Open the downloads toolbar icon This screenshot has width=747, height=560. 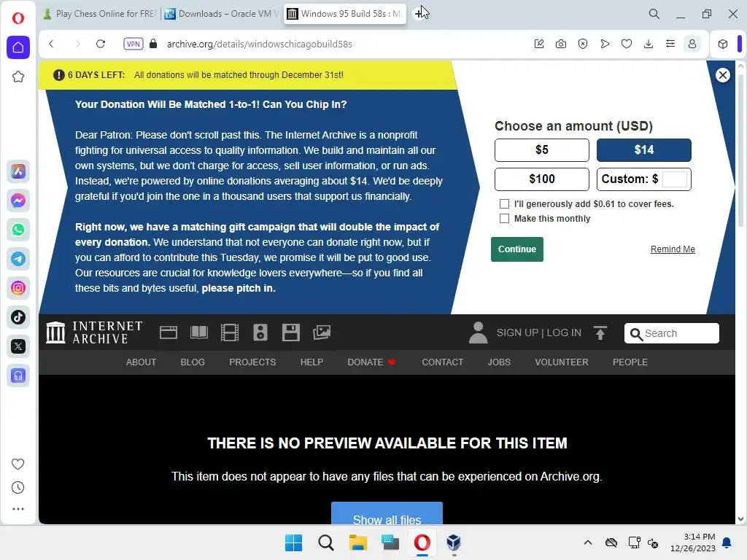point(649,44)
